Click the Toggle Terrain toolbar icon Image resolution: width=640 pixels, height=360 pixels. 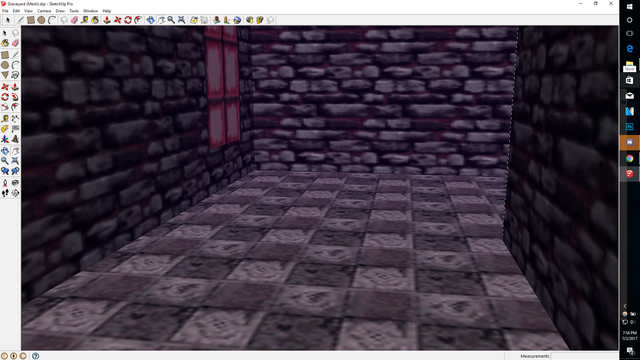(204, 20)
